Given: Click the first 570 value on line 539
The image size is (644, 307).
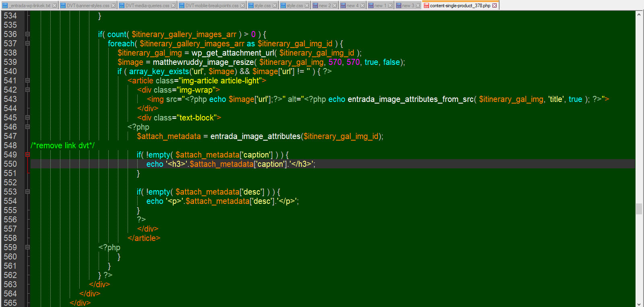Looking at the screenshot, I should point(335,62).
